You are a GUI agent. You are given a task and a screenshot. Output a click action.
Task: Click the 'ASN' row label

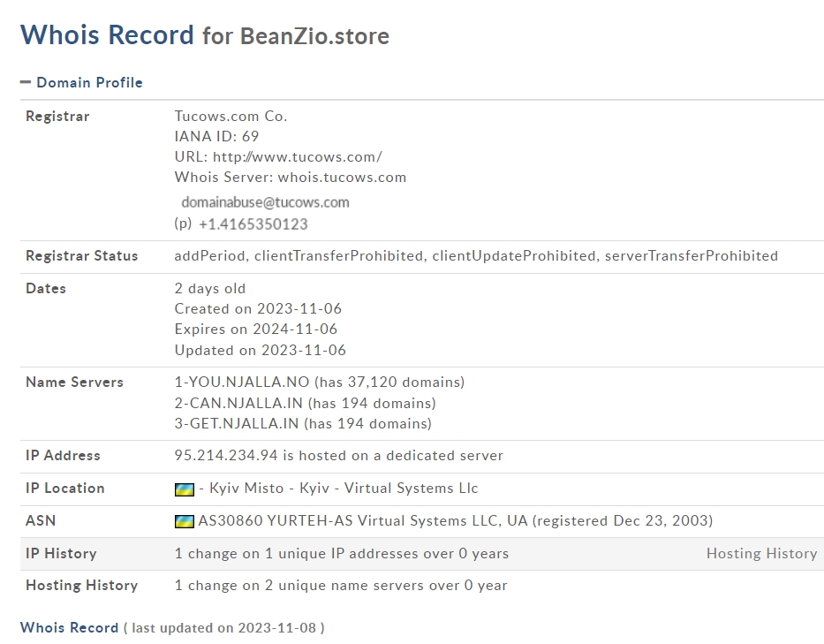[x=41, y=520]
